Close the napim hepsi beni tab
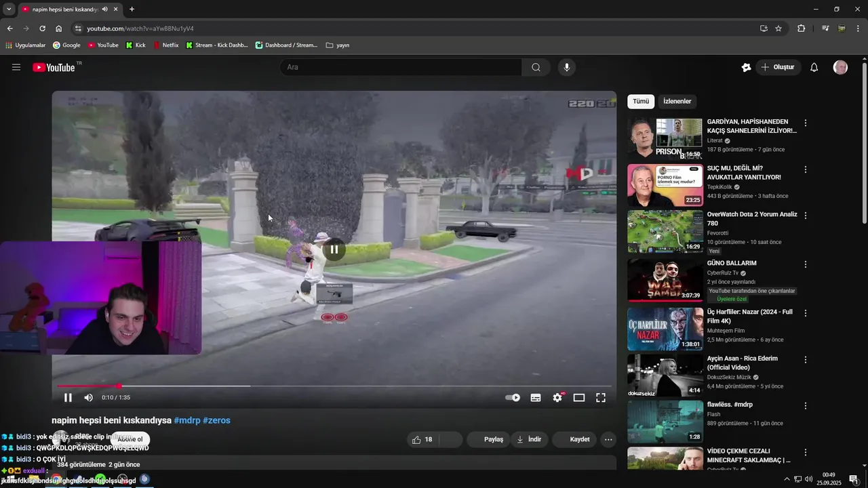 (116, 9)
